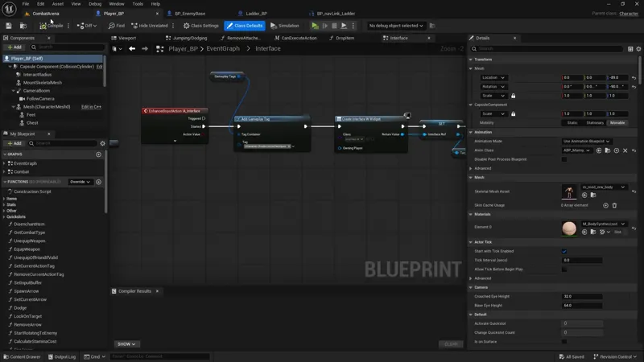Viewport: 644px width, 362px height.
Task: Start Simulation from toolbar
Action: [285, 26]
